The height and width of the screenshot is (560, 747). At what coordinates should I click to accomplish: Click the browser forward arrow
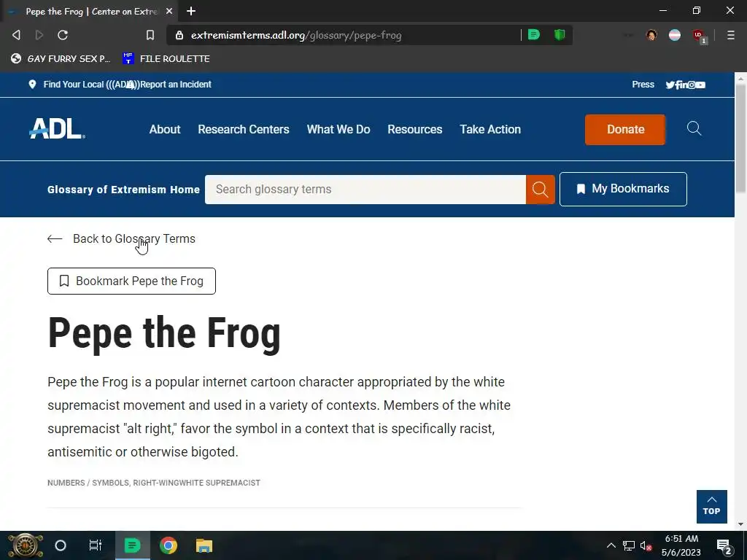pos(39,35)
